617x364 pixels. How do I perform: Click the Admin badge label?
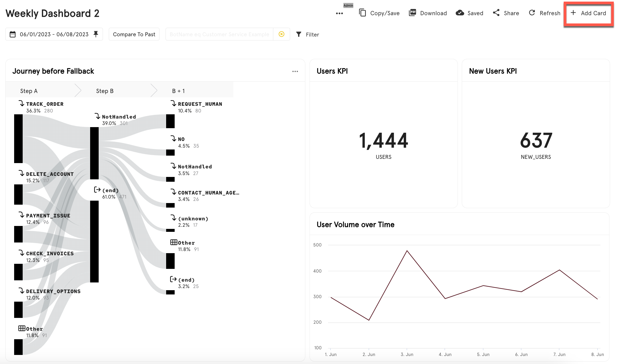click(x=348, y=5)
